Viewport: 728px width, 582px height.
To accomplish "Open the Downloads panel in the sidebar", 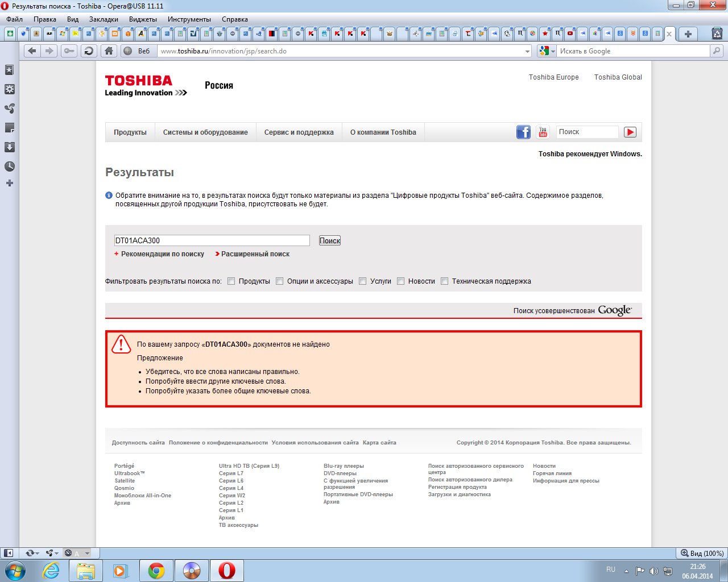I will pyautogui.click(x=10, y=147).
